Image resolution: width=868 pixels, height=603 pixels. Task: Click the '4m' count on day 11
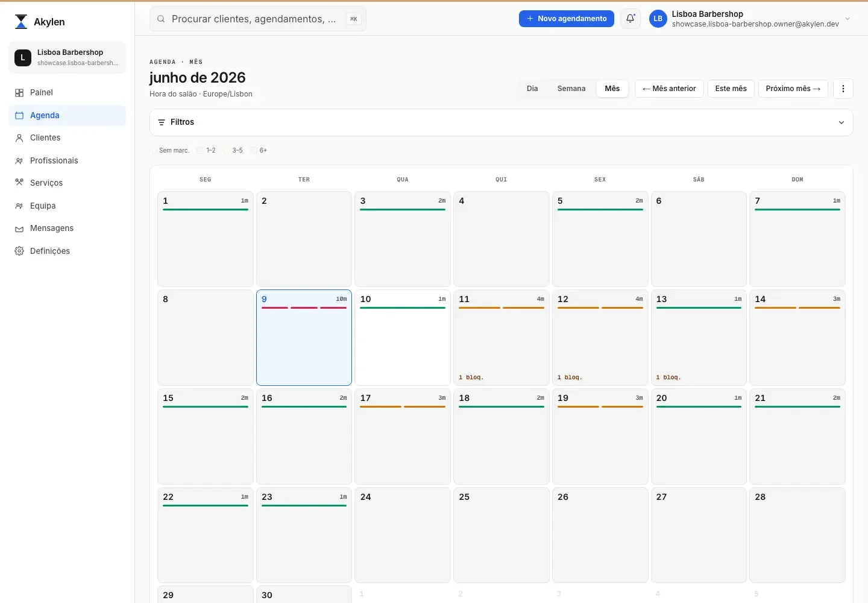tap(541, 299)
